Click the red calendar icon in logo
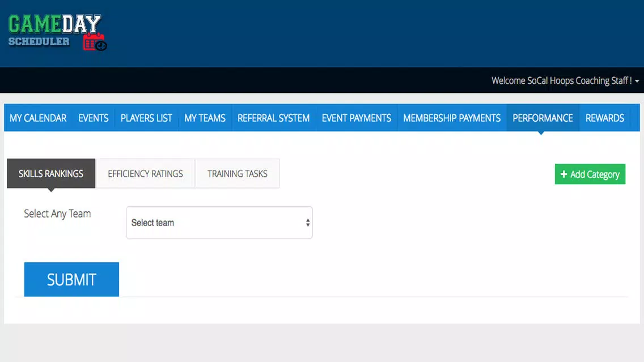This screenshot has width=644, height=362. click(95, 42)
